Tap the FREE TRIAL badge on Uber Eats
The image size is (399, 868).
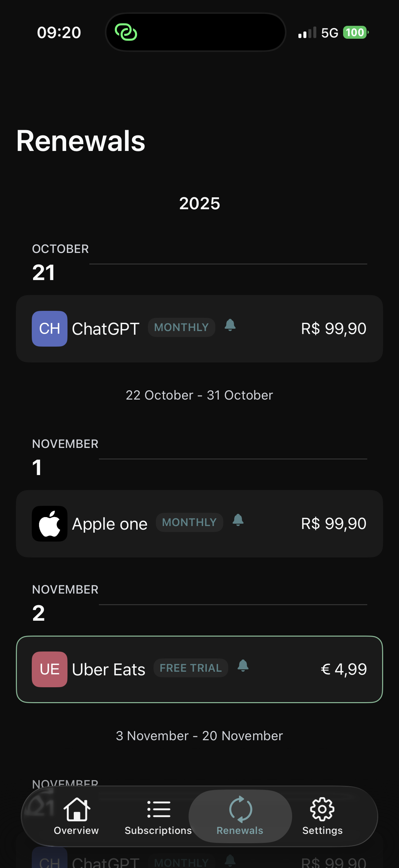(x=191, y=668)
